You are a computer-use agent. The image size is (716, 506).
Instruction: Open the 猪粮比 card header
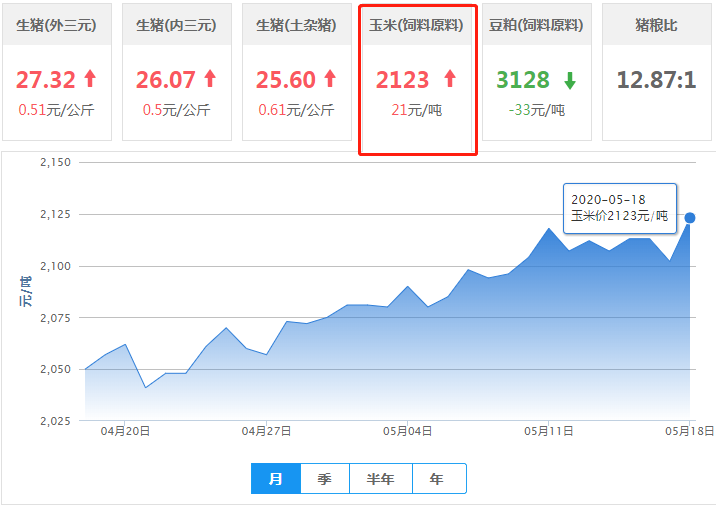[x=656, y=25]
